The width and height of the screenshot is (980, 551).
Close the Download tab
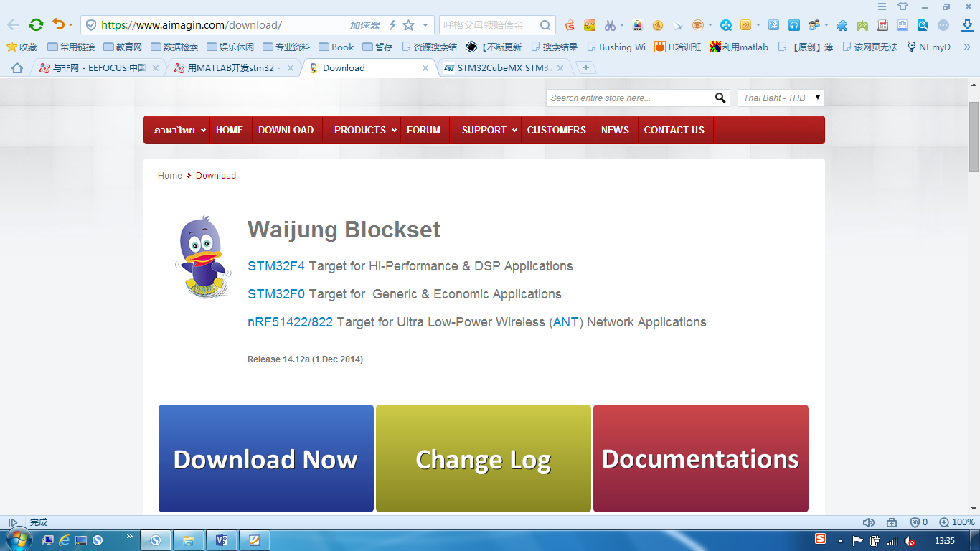coord(425,68)
